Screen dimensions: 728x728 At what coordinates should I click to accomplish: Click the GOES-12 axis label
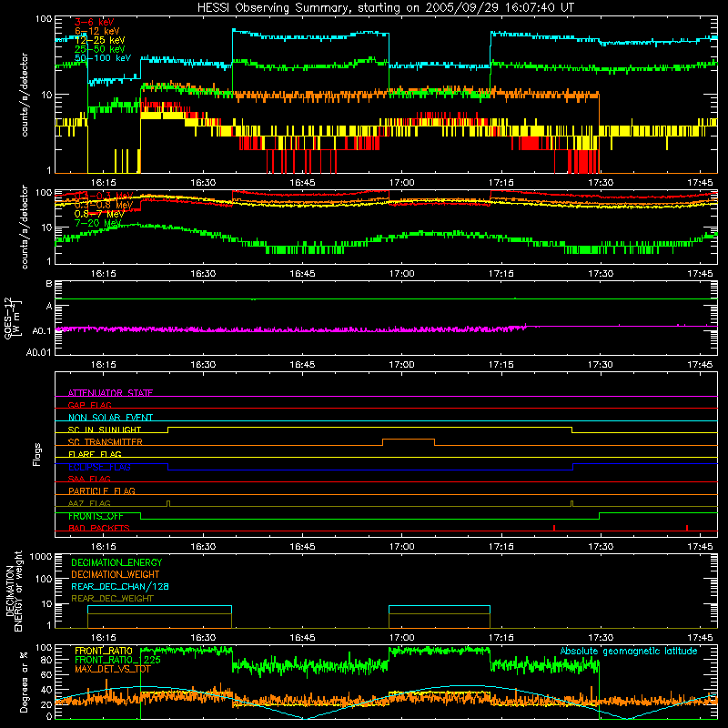tap(11, 318)
